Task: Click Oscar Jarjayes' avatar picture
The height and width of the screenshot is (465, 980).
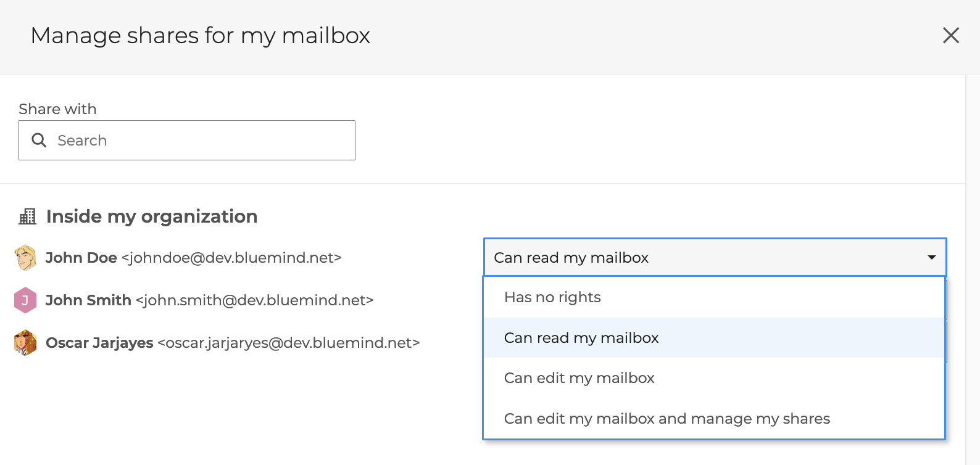Action: click(x=25, y=343)
